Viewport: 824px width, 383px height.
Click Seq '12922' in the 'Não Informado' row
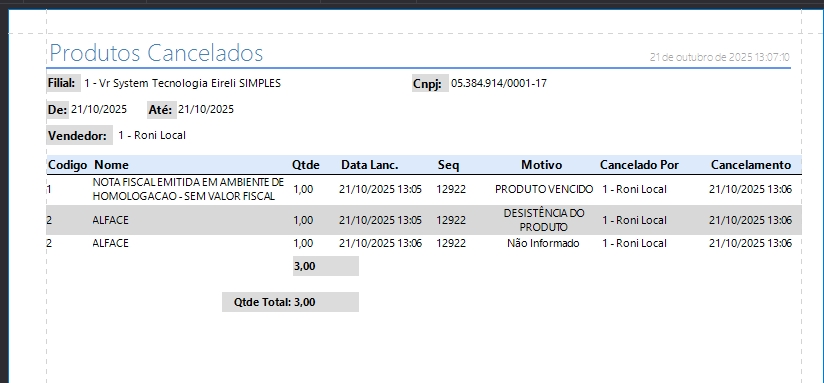pyautogui.click(x=451, y=243)
